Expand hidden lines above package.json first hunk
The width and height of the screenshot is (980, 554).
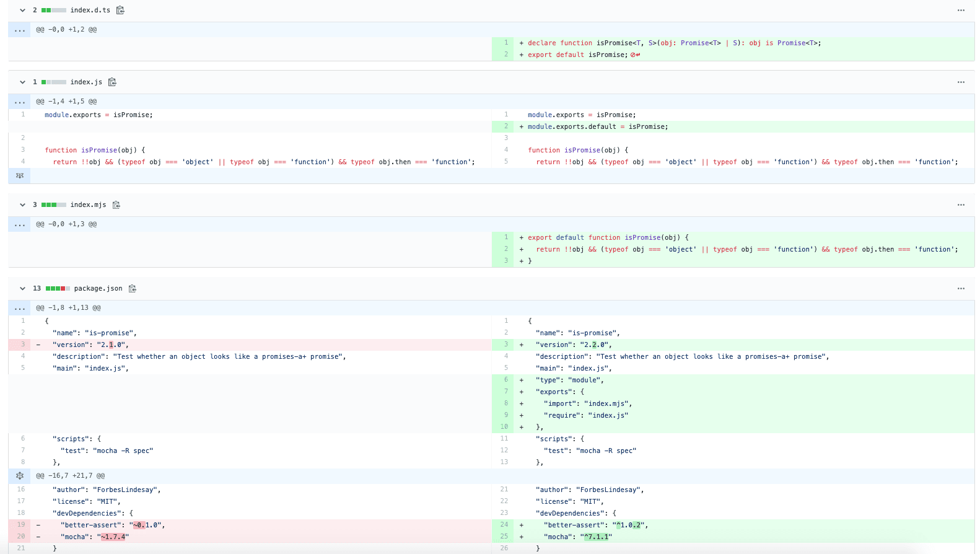(19, 308)
